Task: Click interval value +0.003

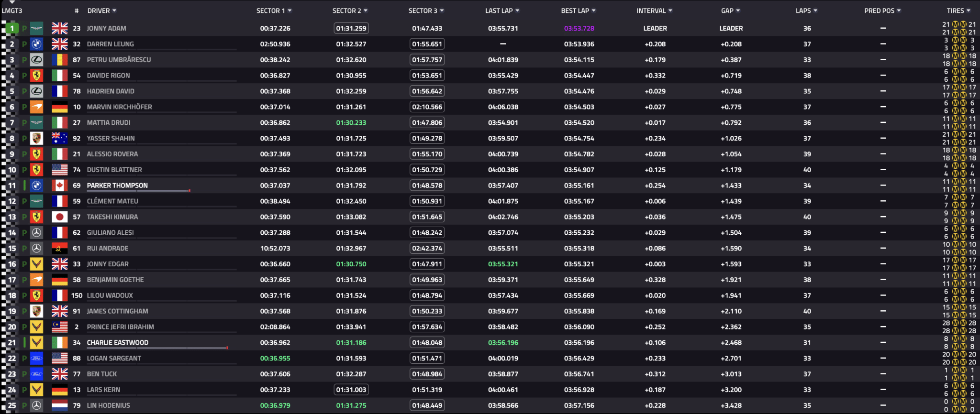Action: coord(655,264)
